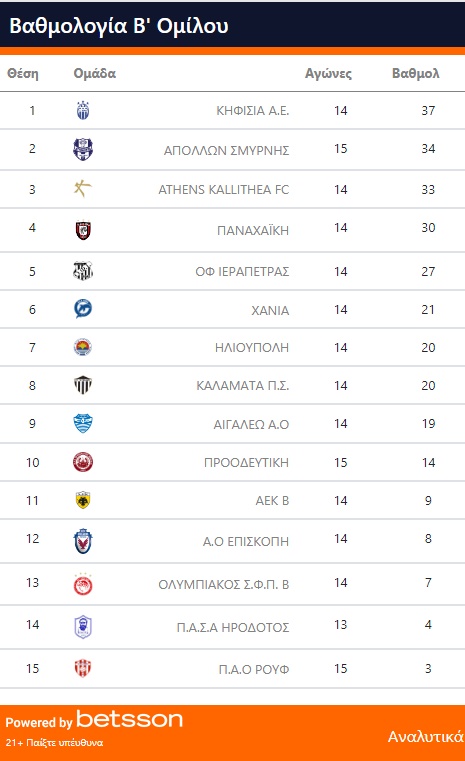
Task: Click the ΠΡΟΟΔΕΥΤΙΚΗ round red emblem
Action: coord(83,462)
